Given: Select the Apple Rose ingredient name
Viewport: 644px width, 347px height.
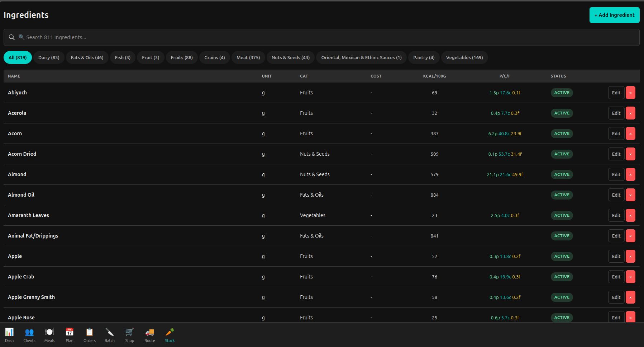Looking at the screenshot, I should pos(22,318).
